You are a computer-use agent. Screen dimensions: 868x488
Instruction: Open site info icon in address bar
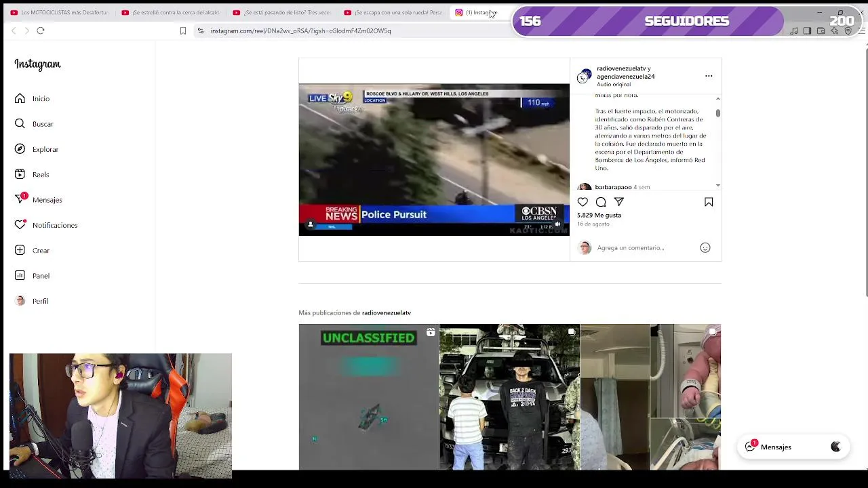click(200, 30)
